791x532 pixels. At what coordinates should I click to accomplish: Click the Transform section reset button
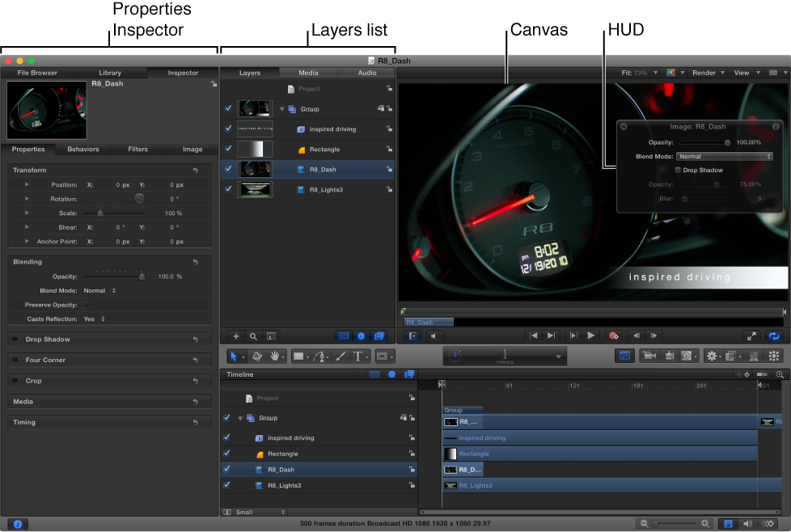[194, 170]
